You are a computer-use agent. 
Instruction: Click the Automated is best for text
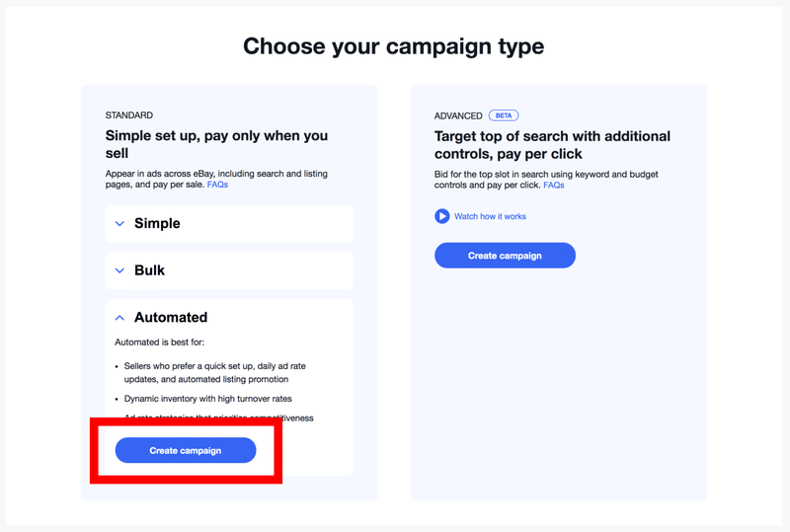[160, 342]
